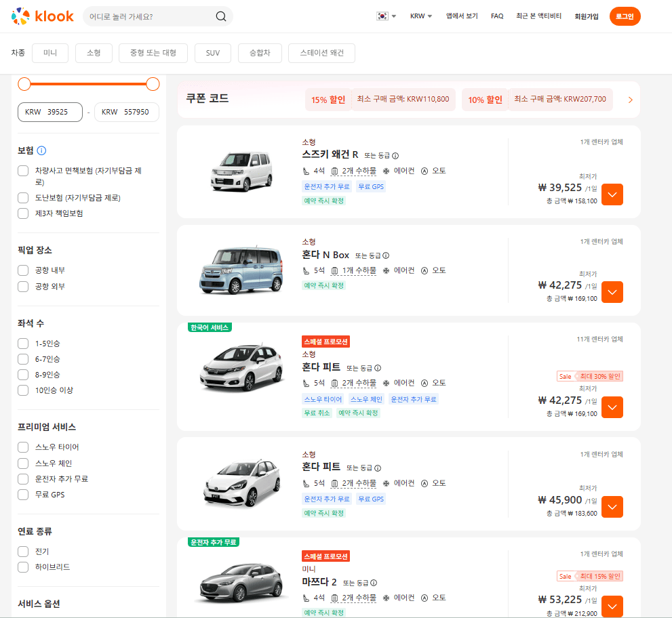
Task: Click the 회원가입 link
Action: click(587, 16)
